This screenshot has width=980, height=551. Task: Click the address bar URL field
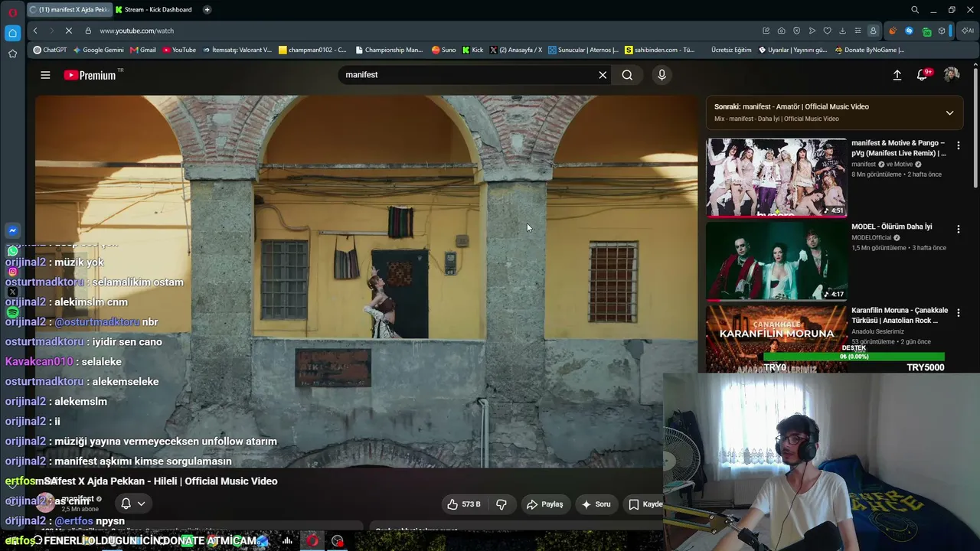point(421,31)
